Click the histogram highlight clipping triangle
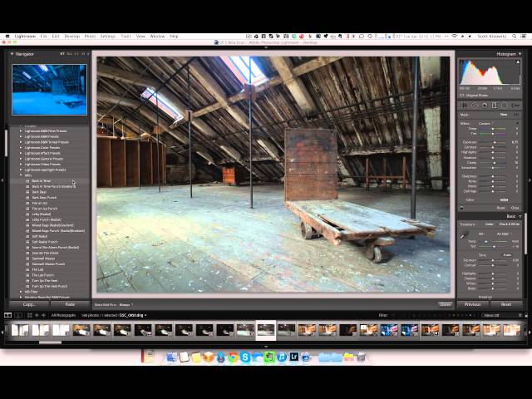 [518, 62]
